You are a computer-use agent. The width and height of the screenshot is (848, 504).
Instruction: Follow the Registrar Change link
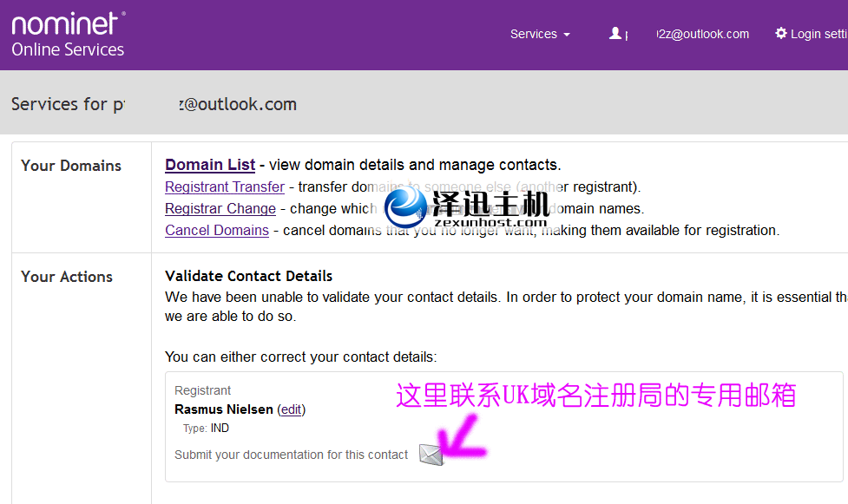point(220,208)
